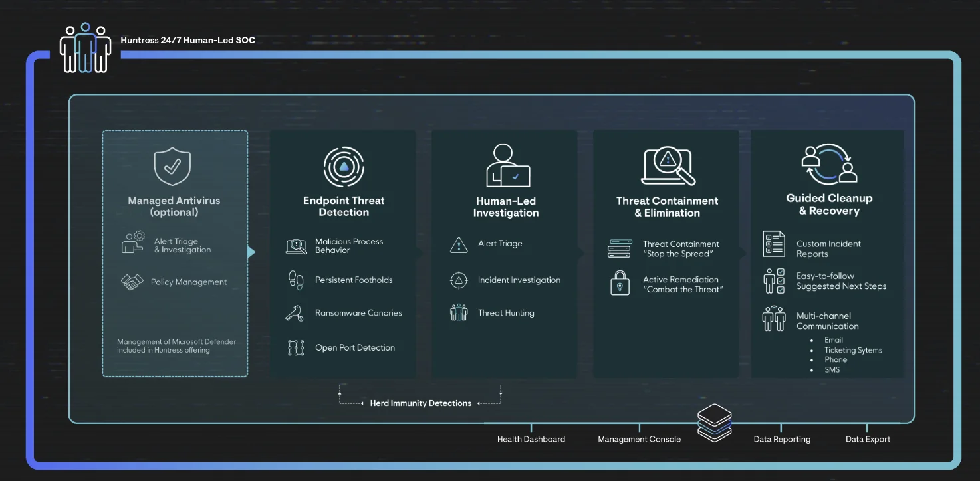Click the Alert Triage warning triangle icon
The image size is (980, 481).
point(459,244)
